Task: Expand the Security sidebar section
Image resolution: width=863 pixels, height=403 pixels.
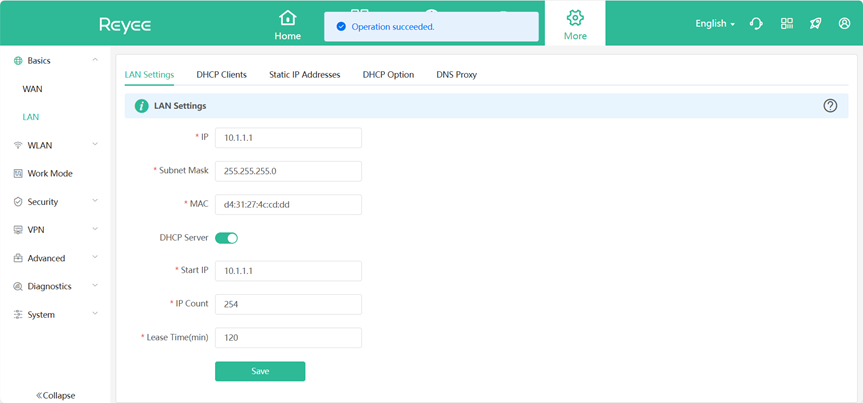Action: (x=54, y=201)
